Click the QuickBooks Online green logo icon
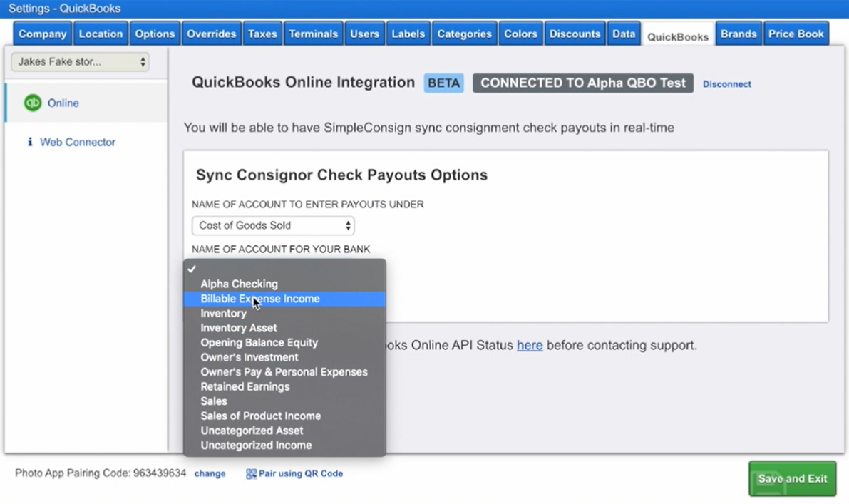Screen dimensions: 849x504 33,103
